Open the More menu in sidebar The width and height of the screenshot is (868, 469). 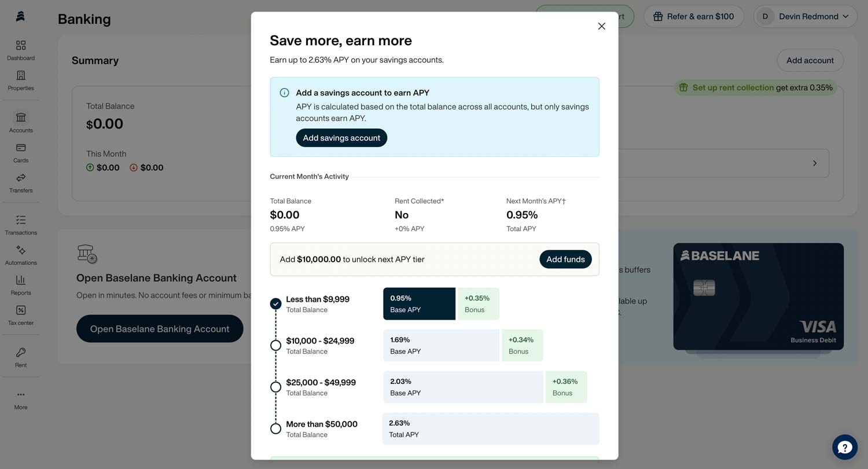(x=21, y=400)
